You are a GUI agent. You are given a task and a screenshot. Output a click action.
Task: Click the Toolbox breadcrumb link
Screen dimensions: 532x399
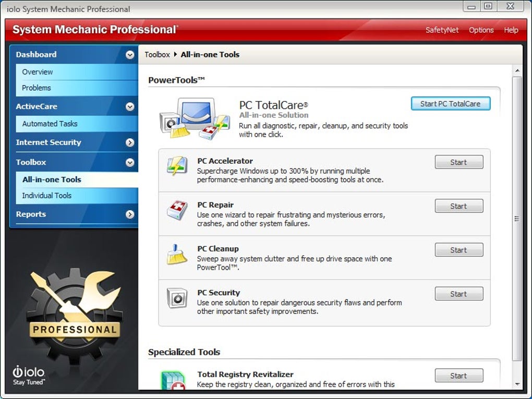157,55
